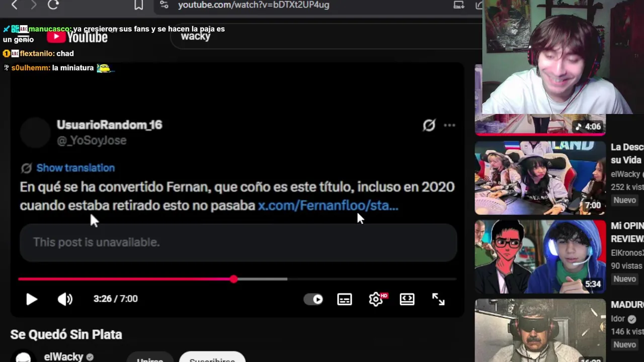Click the youtube.com address bar URL
This screenshot has width=644, height=362.
254,5
